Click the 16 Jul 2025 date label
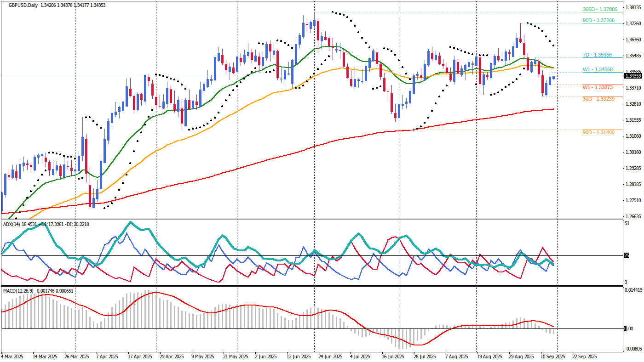 393,356
